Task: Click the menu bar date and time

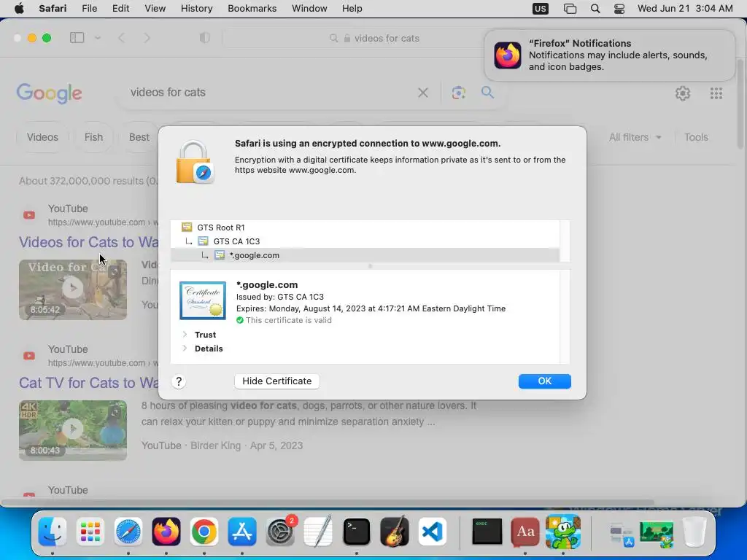Action: (685, 9)
